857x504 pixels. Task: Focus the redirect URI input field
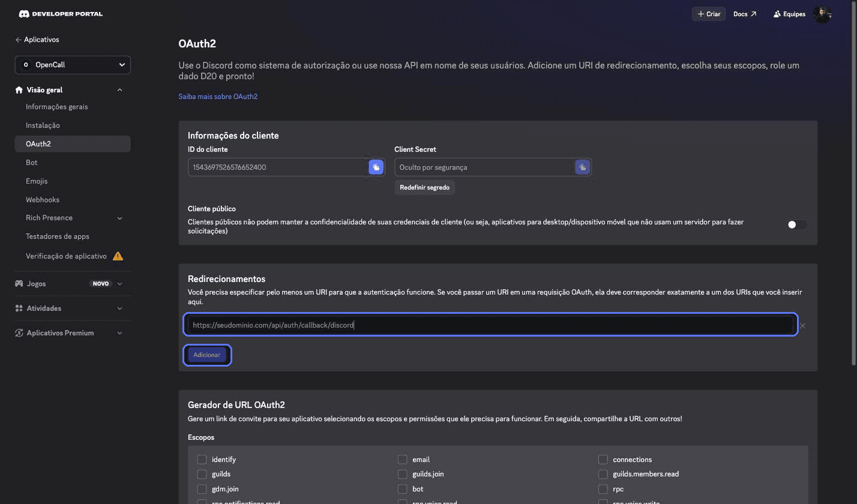(490, 325)
